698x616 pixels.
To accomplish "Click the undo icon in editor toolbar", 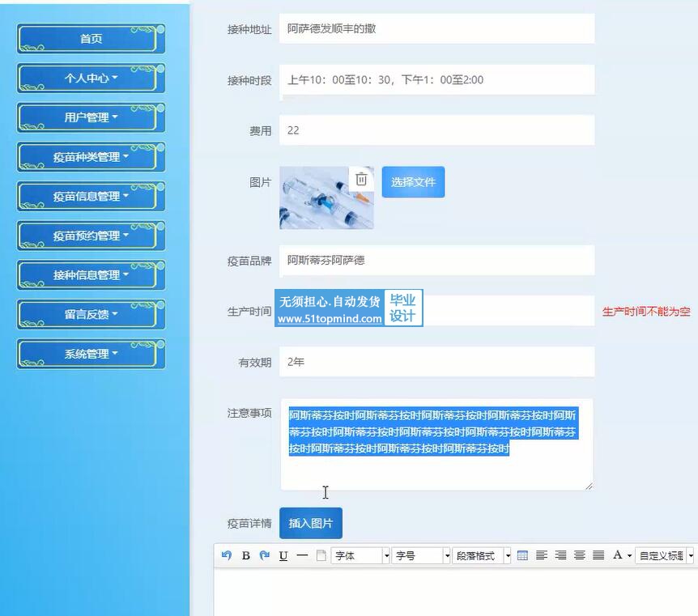I will point(227,555).
